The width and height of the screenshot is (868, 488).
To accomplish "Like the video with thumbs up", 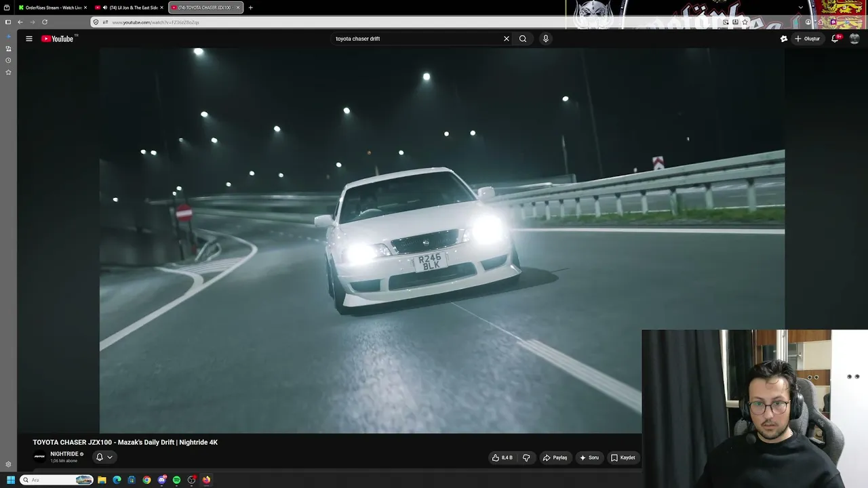I will click(502, 457).
